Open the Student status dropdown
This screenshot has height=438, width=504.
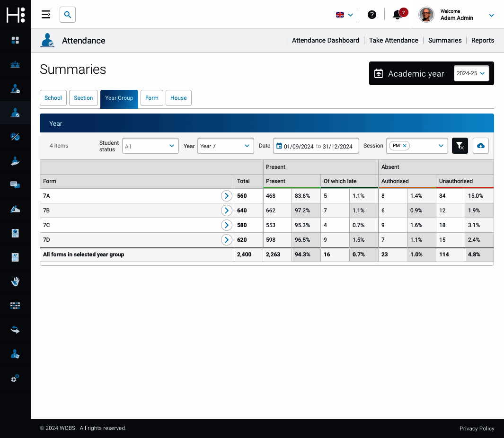pos(150,146)
